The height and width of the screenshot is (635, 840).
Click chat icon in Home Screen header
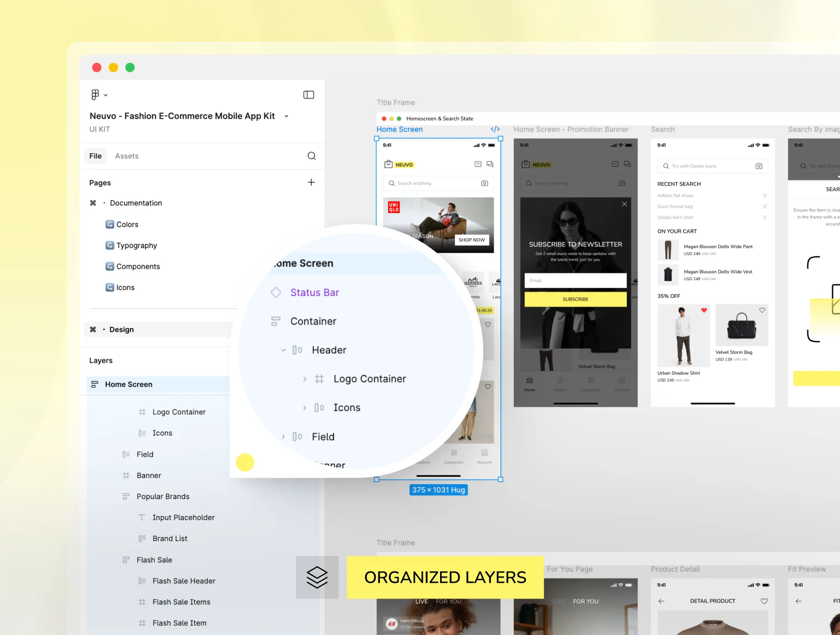[x=490, y=164]
